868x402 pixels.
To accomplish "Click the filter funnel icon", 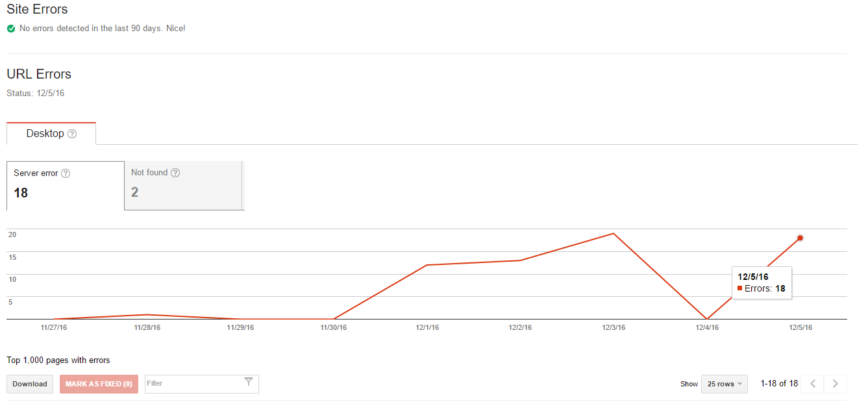I will point(249,382).
